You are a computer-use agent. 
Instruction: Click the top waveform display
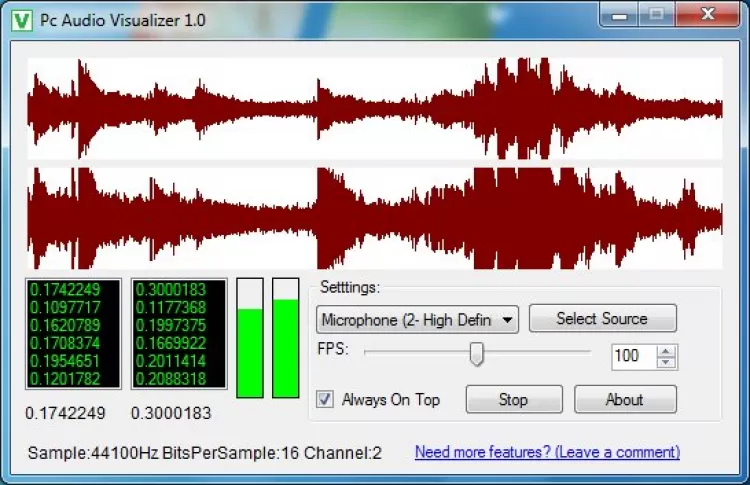coord(375,109)
